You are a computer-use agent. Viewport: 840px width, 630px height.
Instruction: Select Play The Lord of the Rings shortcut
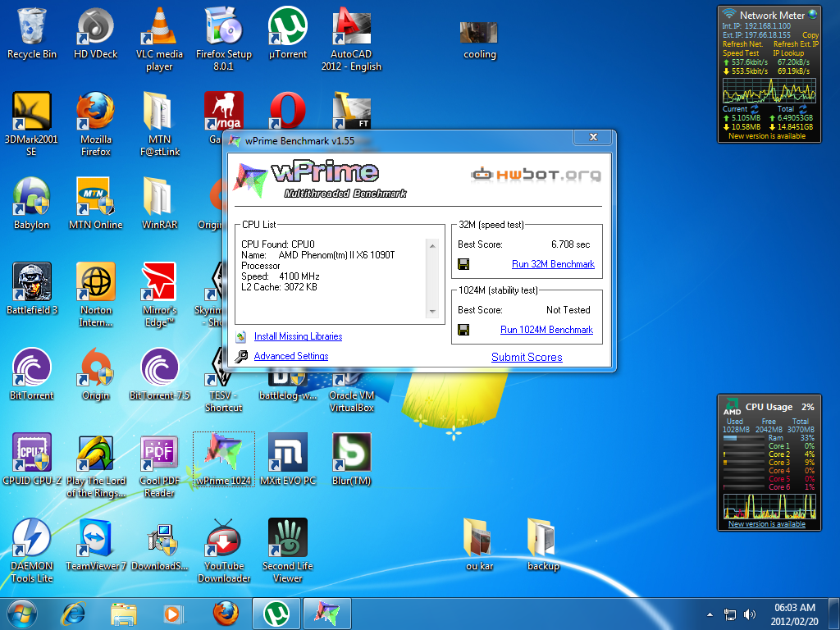click(95, 465)
